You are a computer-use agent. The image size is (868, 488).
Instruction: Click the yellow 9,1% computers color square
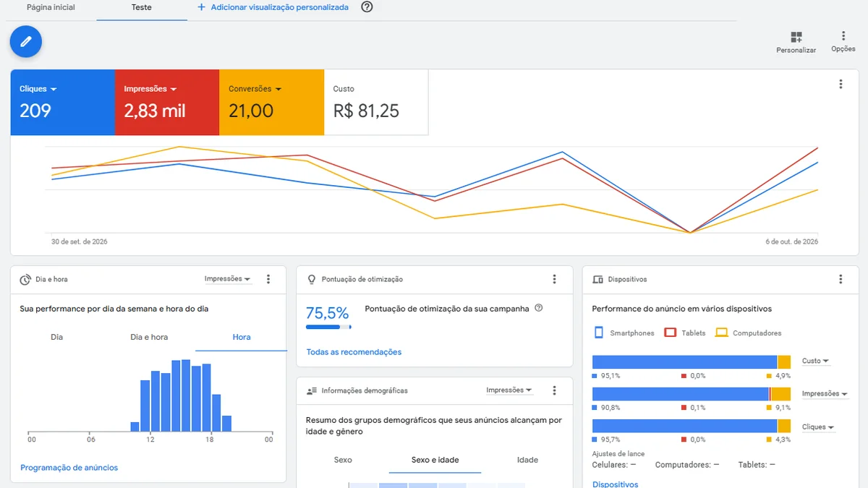tap(770, 408)
